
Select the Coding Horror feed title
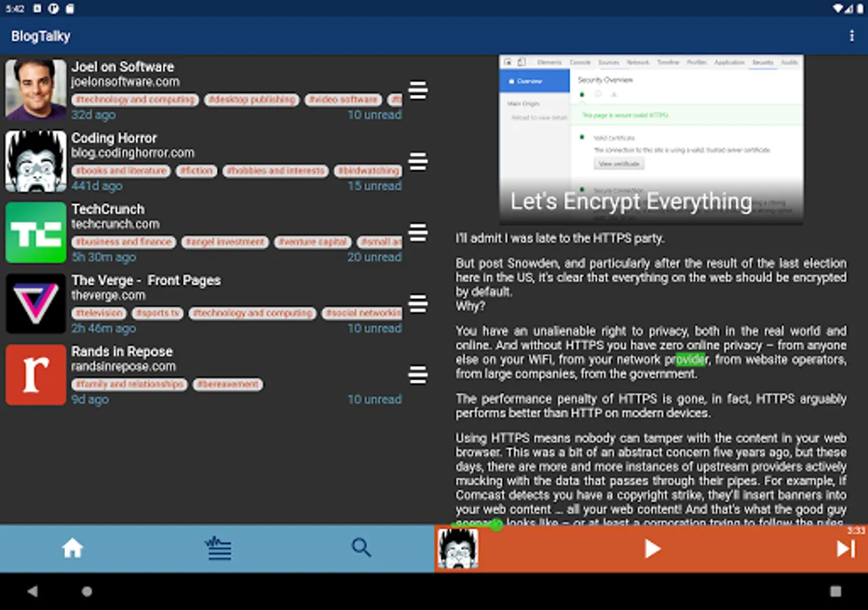114,138
